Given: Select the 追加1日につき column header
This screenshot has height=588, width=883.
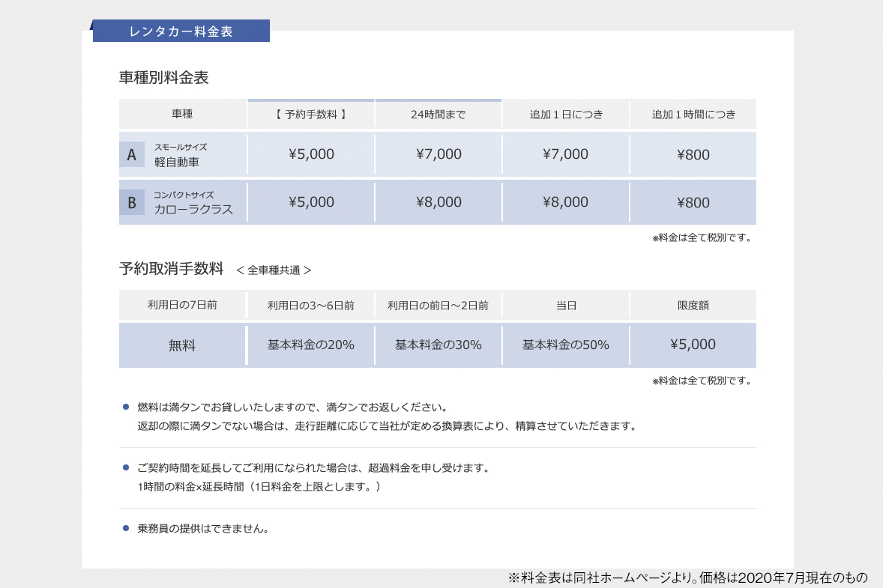Looking at the screenshot, I should coord(566,115).
